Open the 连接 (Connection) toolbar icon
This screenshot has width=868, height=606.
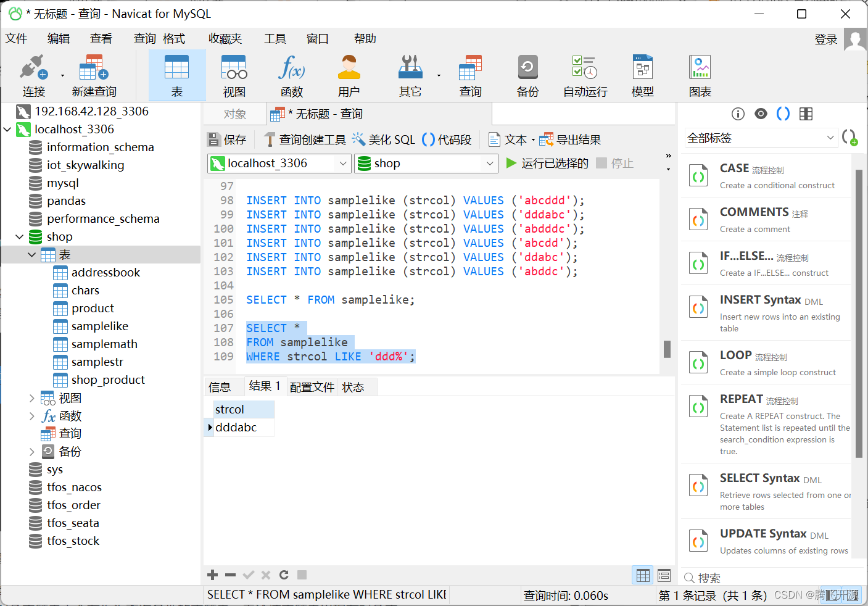pos(33,75)
